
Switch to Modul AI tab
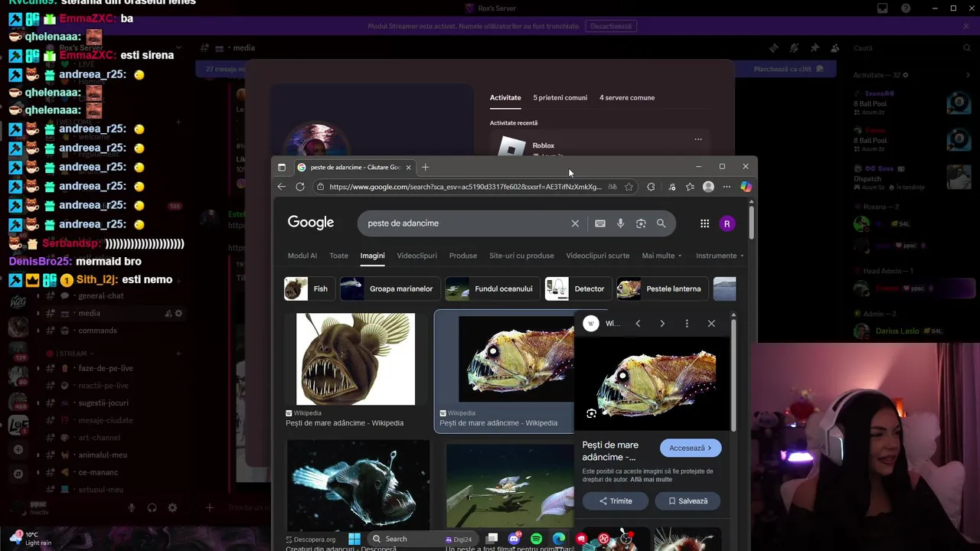302,256
